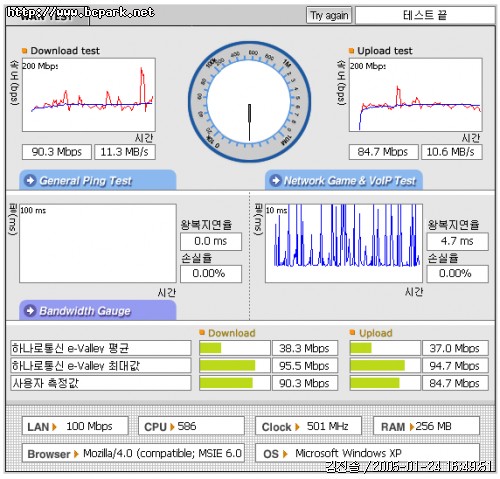Click the arrow icon on General Ping Test
Image resolution: width=500 pixels, height=479 pixels.
[30, 180]
